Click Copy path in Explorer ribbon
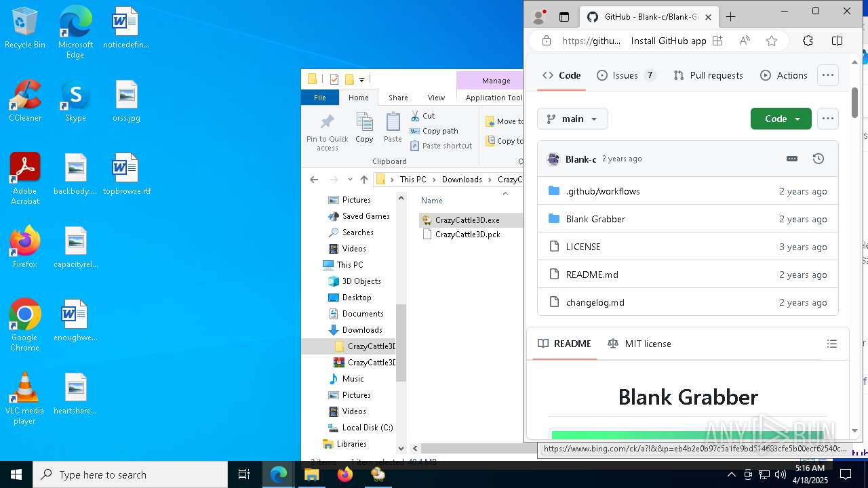This screenshot has width=868, height=488. pyautogui.click(x=434, y=131)
